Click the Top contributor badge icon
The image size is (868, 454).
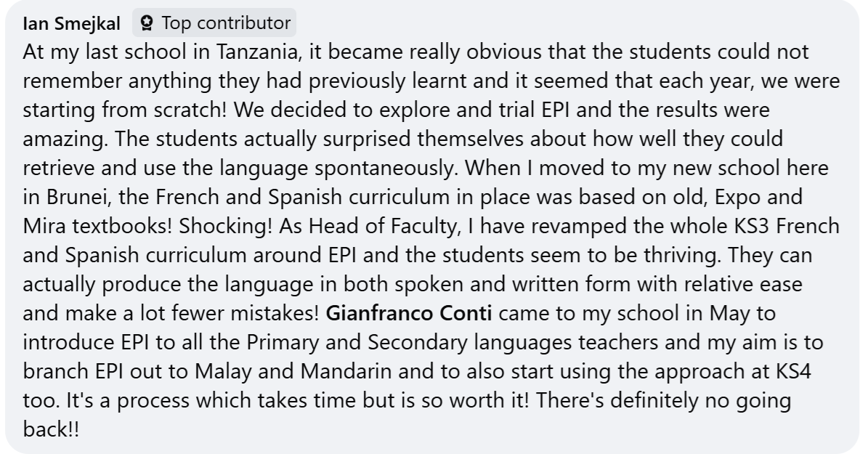pos(147,23)
